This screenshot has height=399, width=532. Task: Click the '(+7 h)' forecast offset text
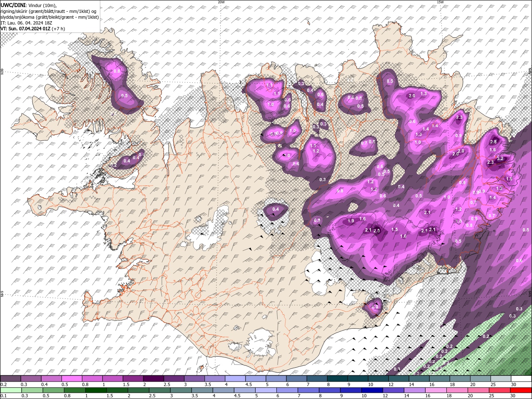pos(59,29)
